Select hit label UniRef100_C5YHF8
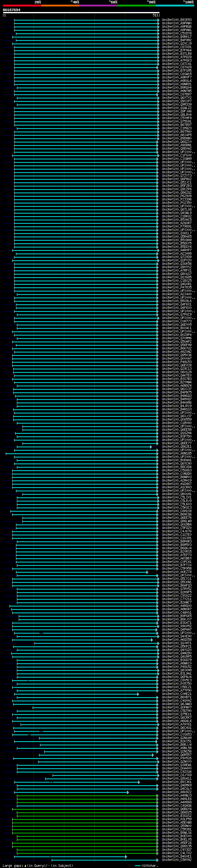Viewport: 197px width, 868px height. tap(176, 118)
